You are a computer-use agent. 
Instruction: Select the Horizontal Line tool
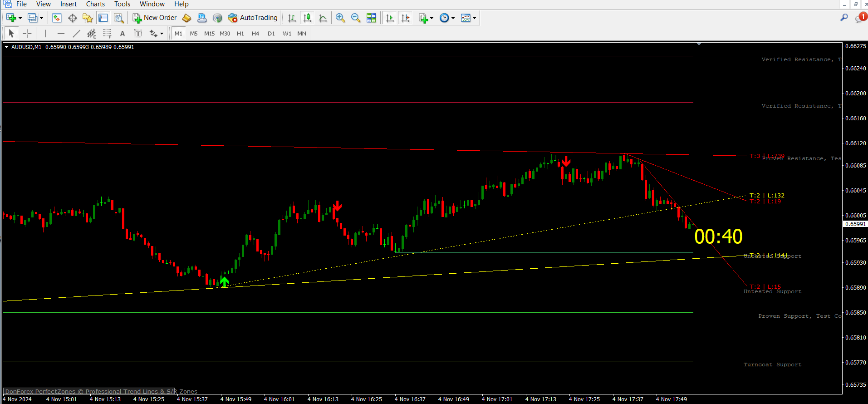61,33
